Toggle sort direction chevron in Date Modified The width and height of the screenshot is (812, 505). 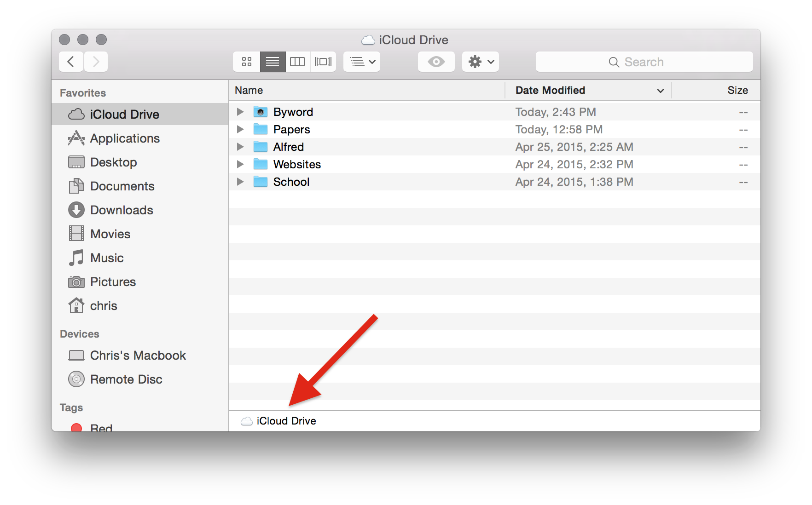coord(661,91)
